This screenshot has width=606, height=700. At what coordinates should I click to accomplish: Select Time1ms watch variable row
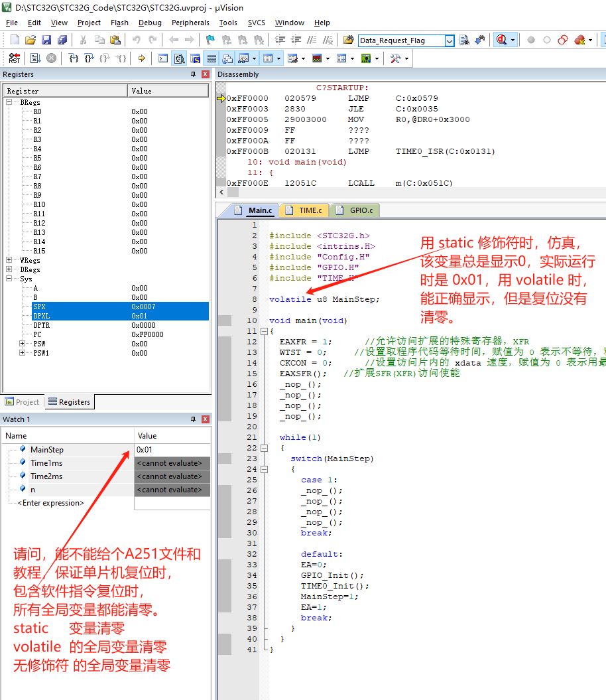[x=106, y=463]
